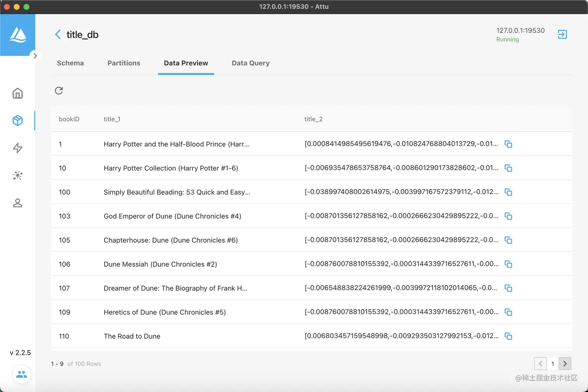The width and height of the screenshot is (588, 392).
Task: Click the Milvus Attu logo
Action: pyautogui.click(x=18, y=35)
